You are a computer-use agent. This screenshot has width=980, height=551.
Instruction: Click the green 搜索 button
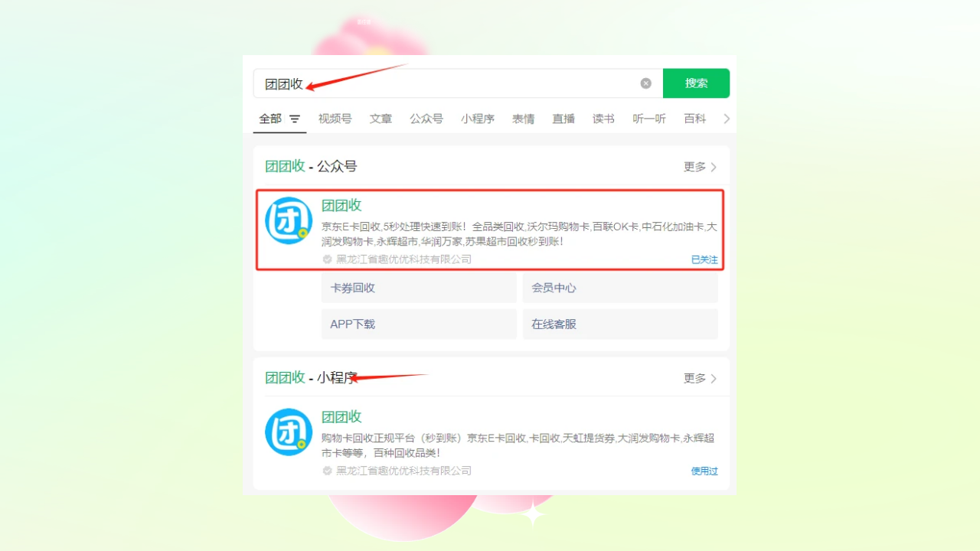click(x=696, y=83)
